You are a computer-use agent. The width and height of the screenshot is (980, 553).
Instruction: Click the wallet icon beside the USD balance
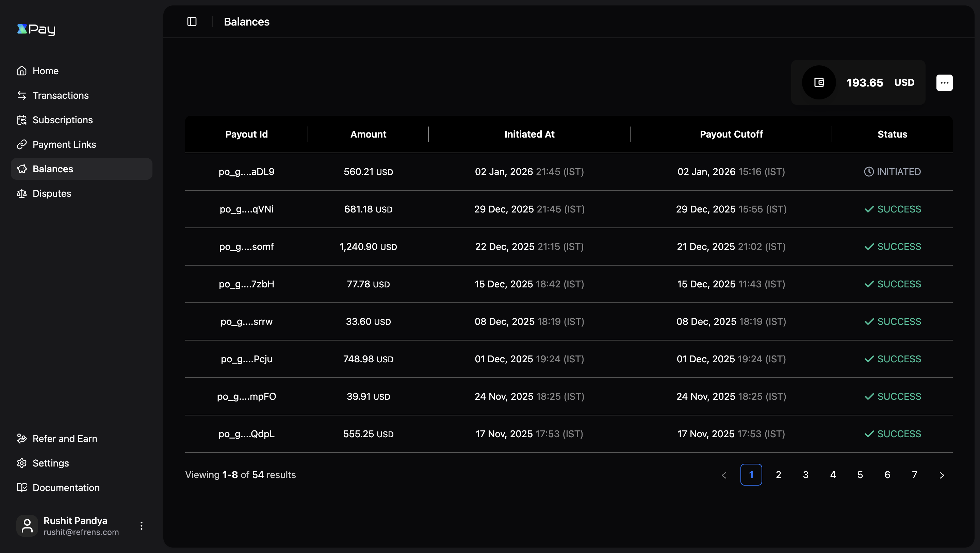(819, 83)
